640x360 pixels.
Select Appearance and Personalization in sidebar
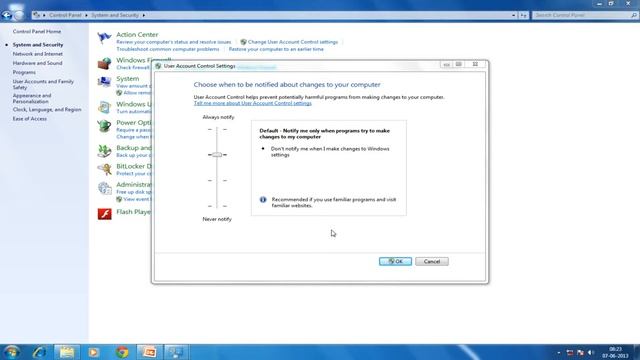[32, 98]
